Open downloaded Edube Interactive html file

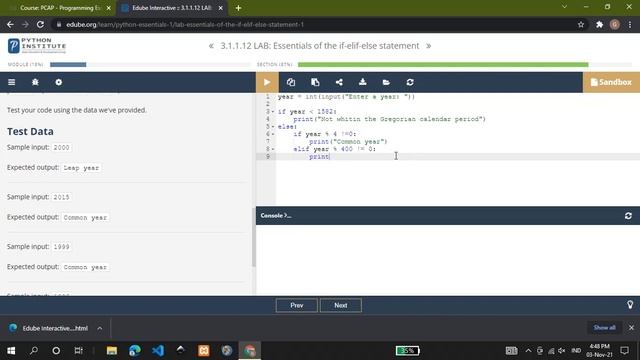point(49,328)
